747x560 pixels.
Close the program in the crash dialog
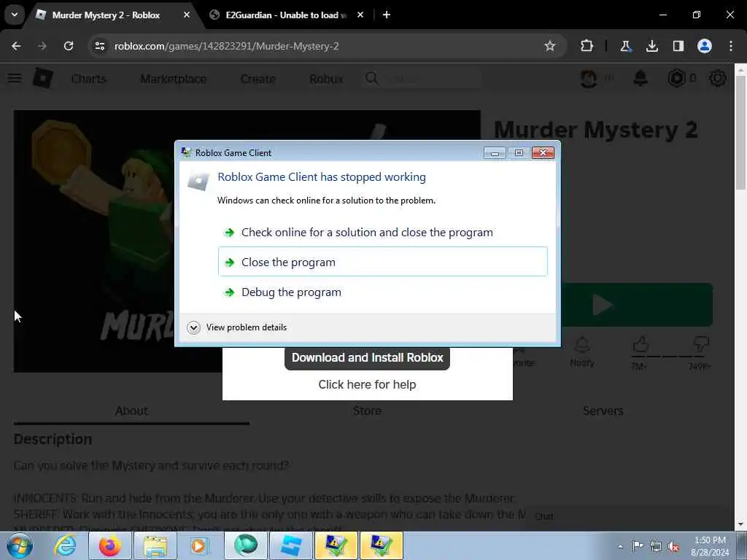pyautogui.click(x=382, y=262)
